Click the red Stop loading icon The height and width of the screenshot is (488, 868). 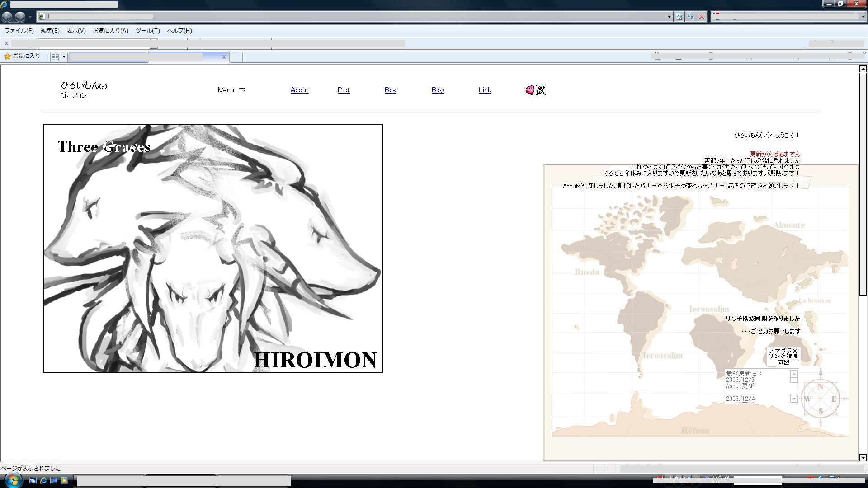[x=702, y=17]
